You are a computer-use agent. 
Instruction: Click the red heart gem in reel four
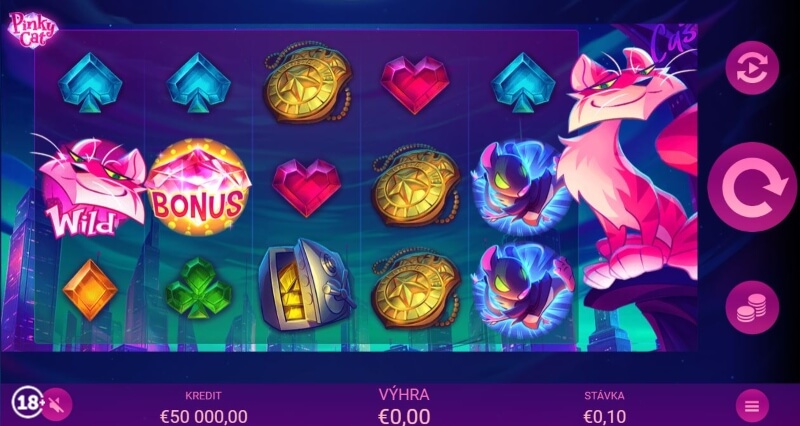(415, 85)
